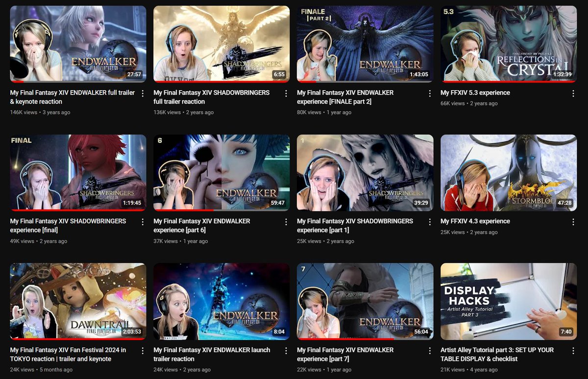Click the 22K views • 1 year ago text
This screenshot has height=379, width=588.
(x=324, y=370)
